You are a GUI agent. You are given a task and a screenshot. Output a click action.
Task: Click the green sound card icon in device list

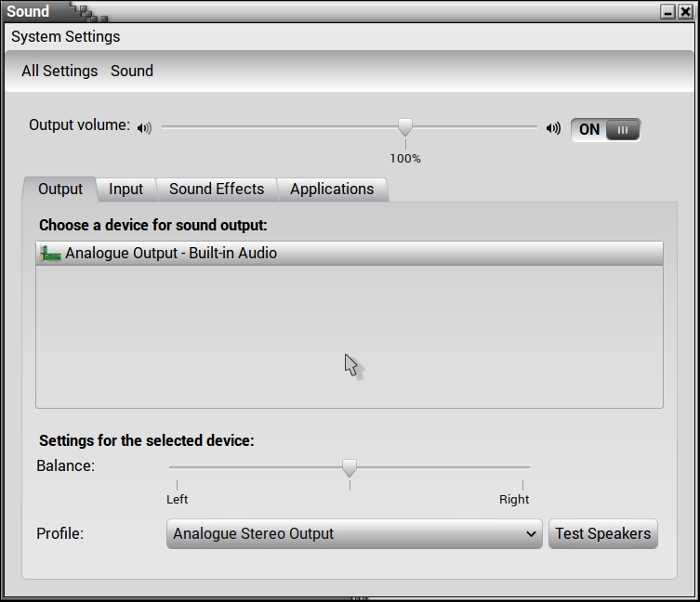[x=50, y=254]
